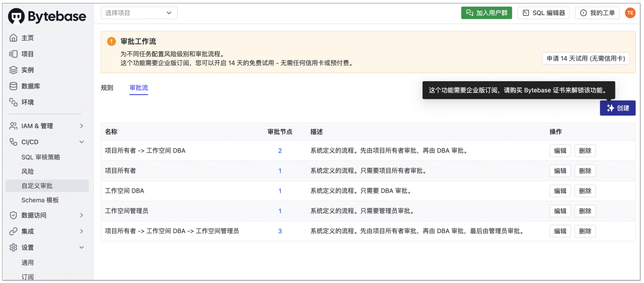Collapse the CI/CD section

(x=81, y=142)
